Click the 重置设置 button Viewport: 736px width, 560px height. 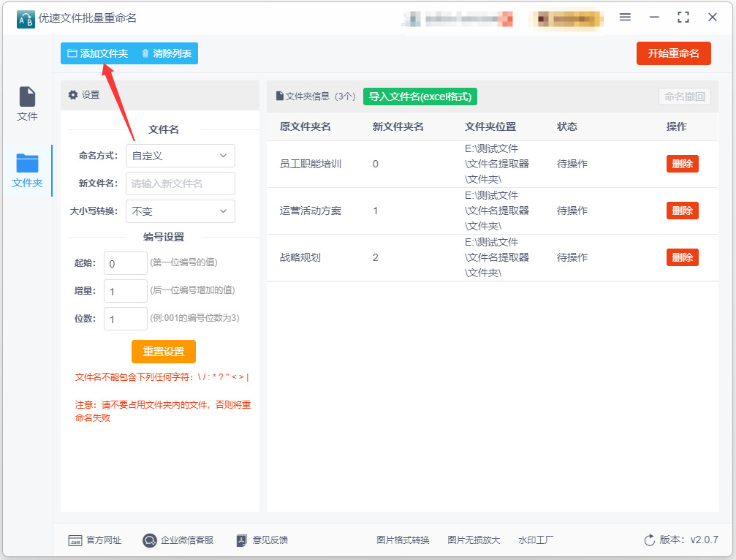tap(163, 352)
